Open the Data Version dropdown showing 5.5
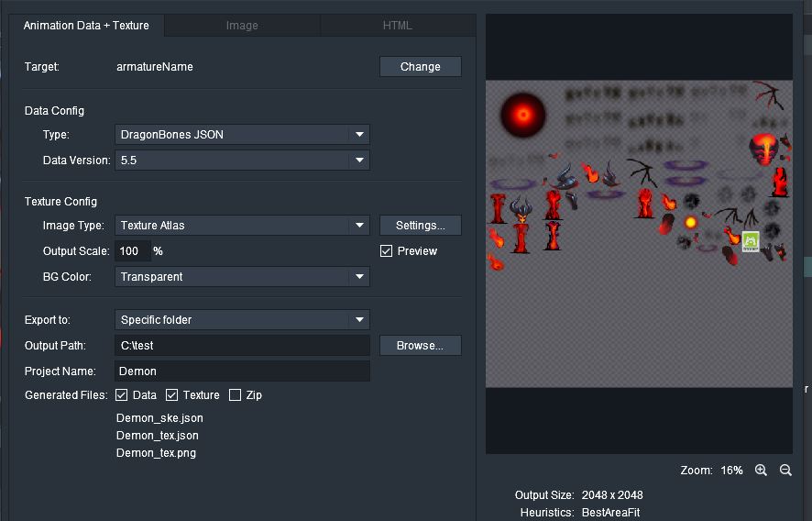Screen dimensions: 812x521 (242, 161)
